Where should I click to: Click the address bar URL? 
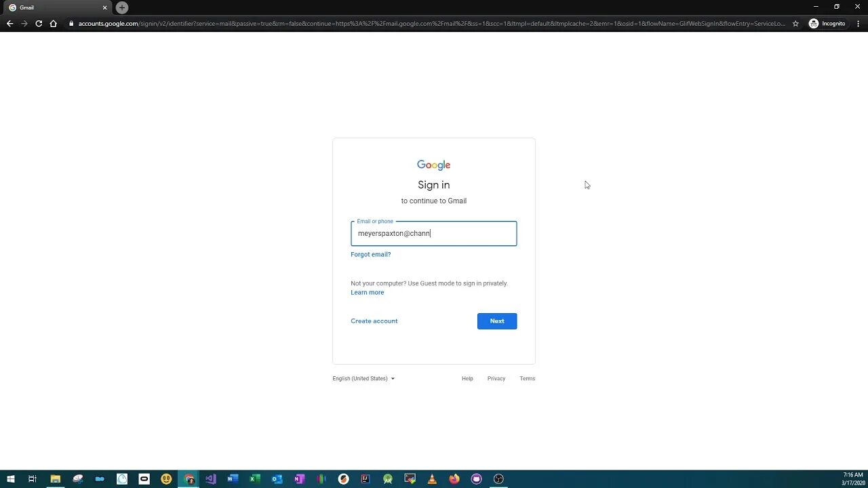(431, 23)
